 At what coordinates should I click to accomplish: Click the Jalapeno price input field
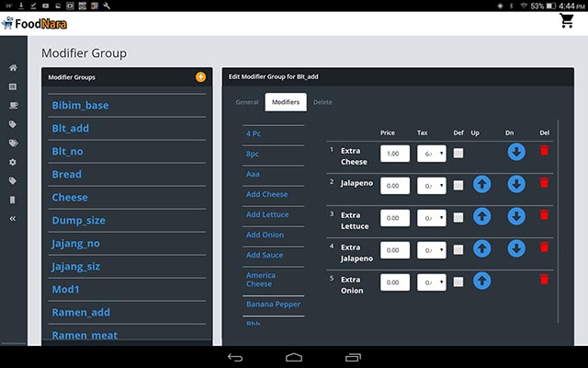[x=394, y=186]
